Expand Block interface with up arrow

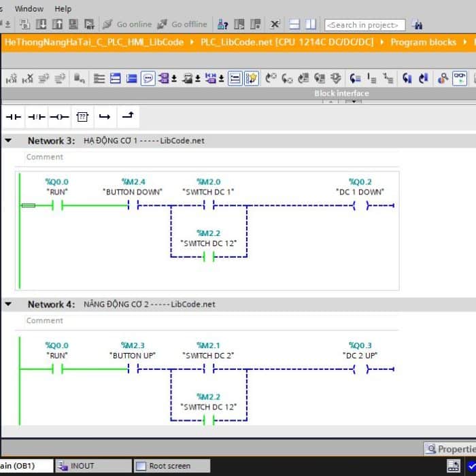tap(330, 101)
